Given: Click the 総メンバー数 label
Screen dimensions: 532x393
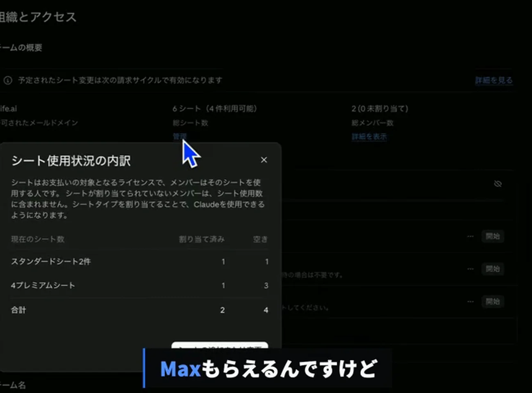Looking at the screenshot, I should pyautogui.click(x=373, y=123).
